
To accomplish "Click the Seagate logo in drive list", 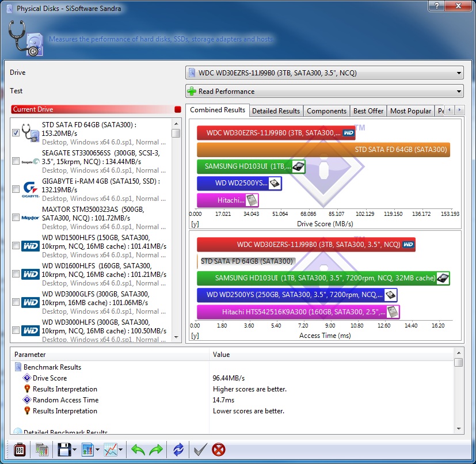I will (31, 162).
